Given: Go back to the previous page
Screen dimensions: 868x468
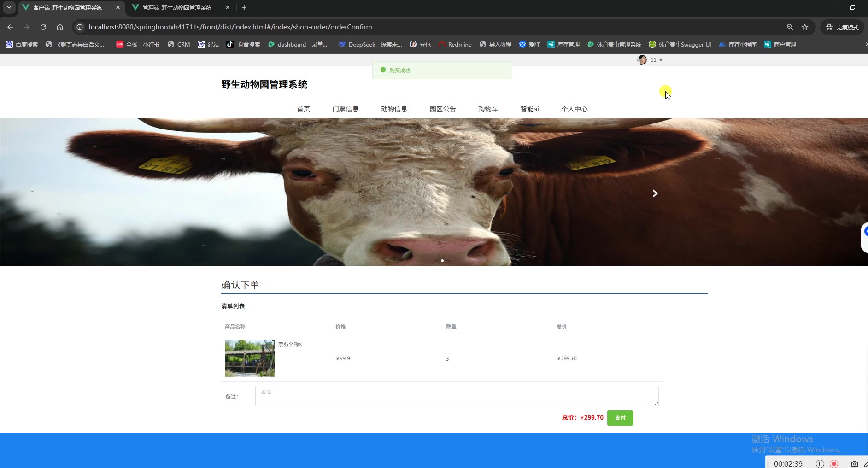Looking at the screenshot, I should [x=10, y=27].
